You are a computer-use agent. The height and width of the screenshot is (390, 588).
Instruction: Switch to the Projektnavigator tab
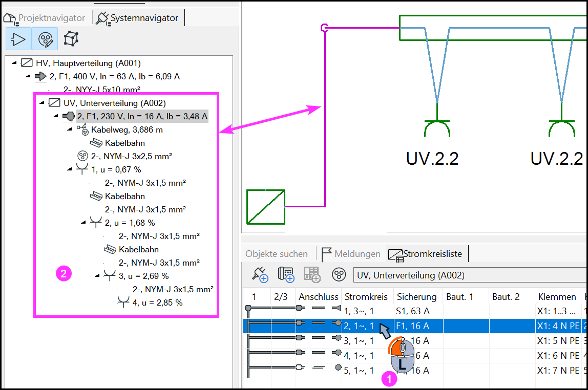tap(44, 18)
